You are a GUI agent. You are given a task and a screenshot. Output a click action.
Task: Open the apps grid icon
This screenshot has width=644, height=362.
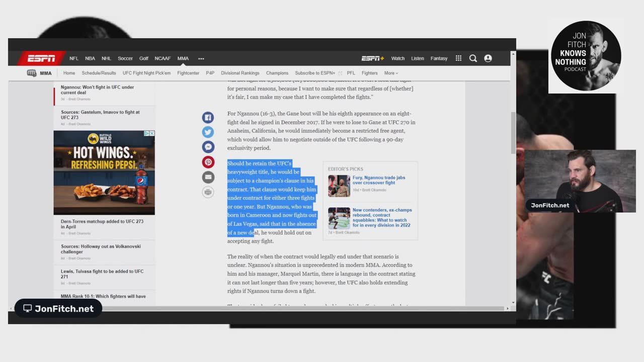tap(458, 58)
